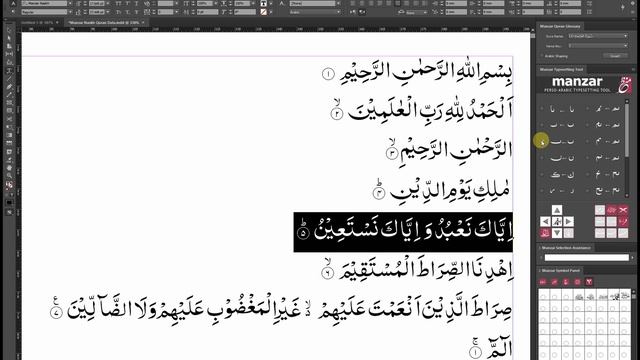Toggle the Arabic Shaping checkbox

point(542,56)
